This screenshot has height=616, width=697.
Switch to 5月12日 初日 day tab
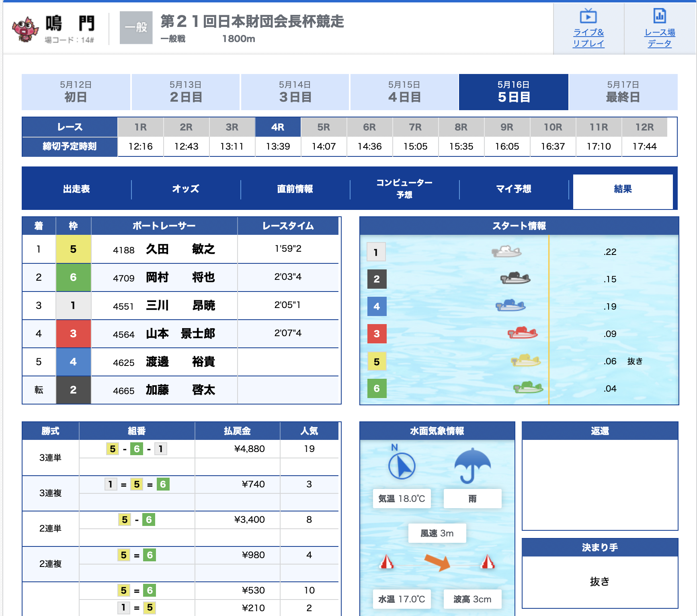coord(76,92)
